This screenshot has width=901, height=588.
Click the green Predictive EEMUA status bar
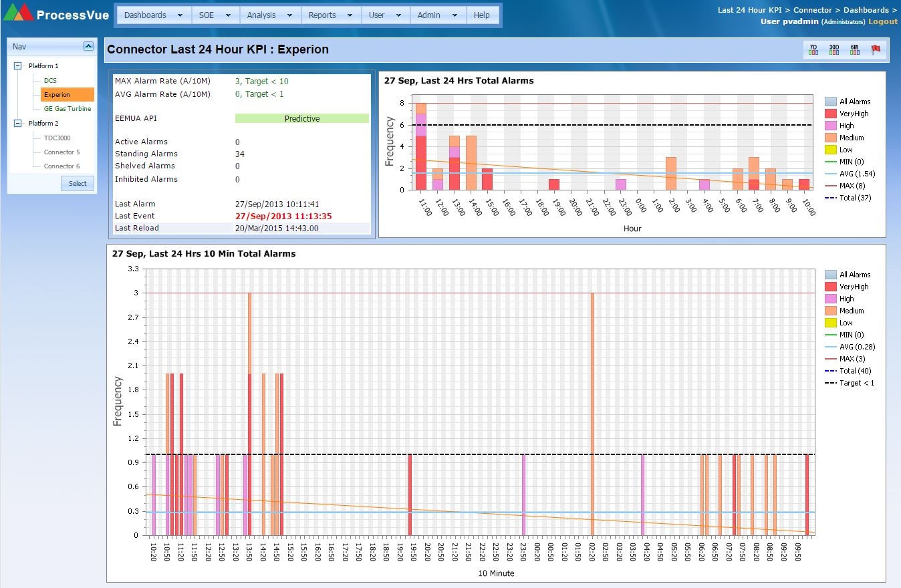coord(302,118)
